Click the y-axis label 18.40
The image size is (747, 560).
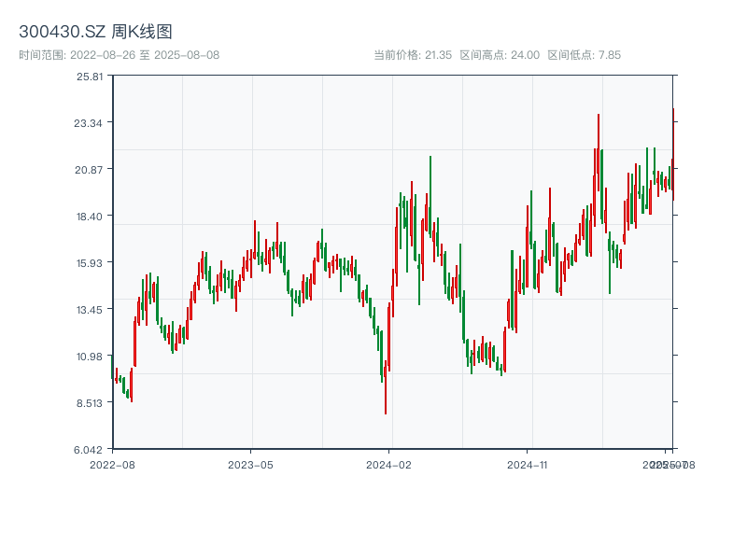point(90,217)
